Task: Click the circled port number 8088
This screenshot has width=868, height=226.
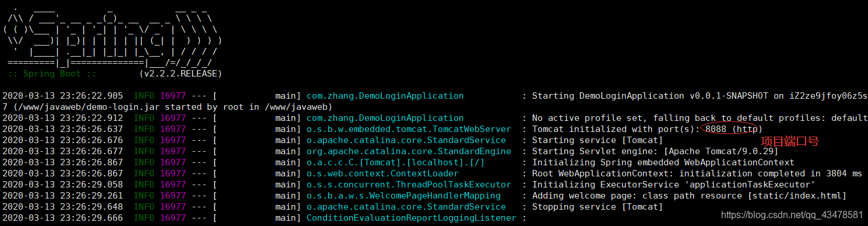Action: tap(715, 129)
